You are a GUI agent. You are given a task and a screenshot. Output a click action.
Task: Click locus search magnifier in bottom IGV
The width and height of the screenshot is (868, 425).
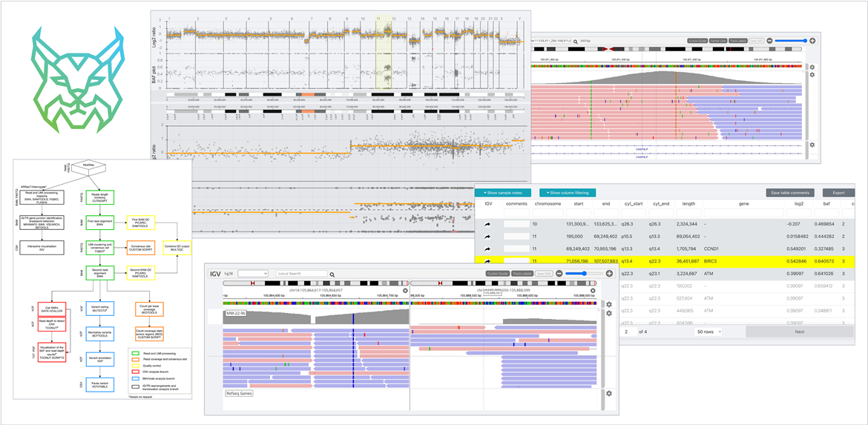click(x=332, y=274)
